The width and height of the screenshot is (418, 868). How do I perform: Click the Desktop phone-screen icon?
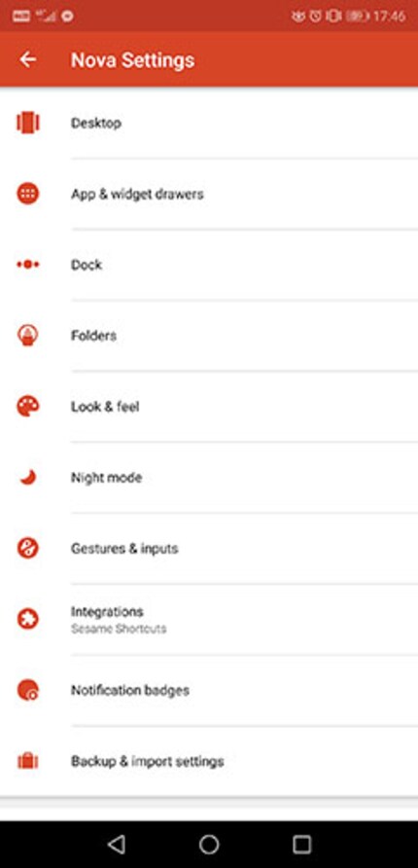point(27,123)
